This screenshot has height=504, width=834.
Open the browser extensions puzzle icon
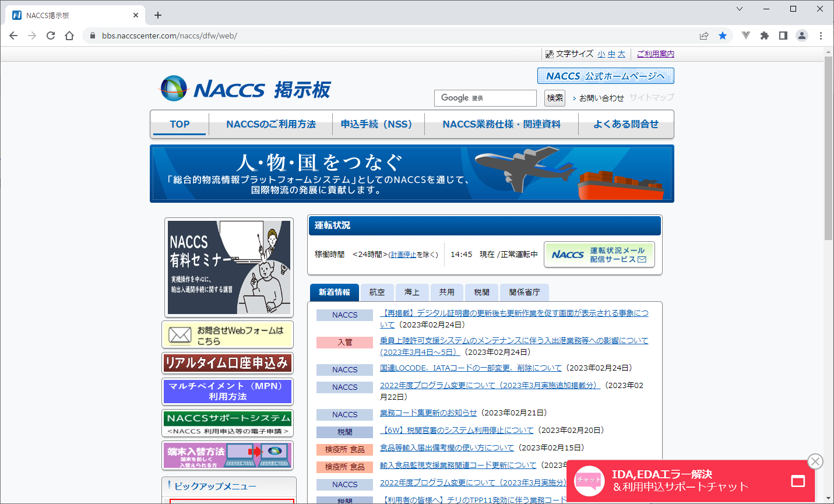[765, 36]
